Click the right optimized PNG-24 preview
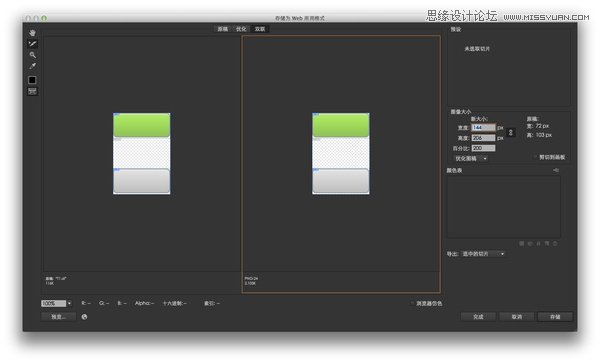 [x=341, y=153]
